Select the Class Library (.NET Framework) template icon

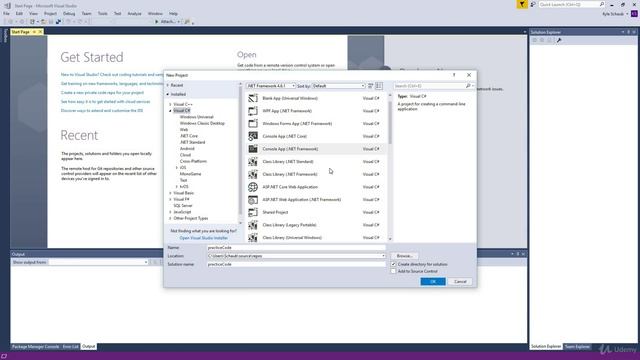[253, 174]
